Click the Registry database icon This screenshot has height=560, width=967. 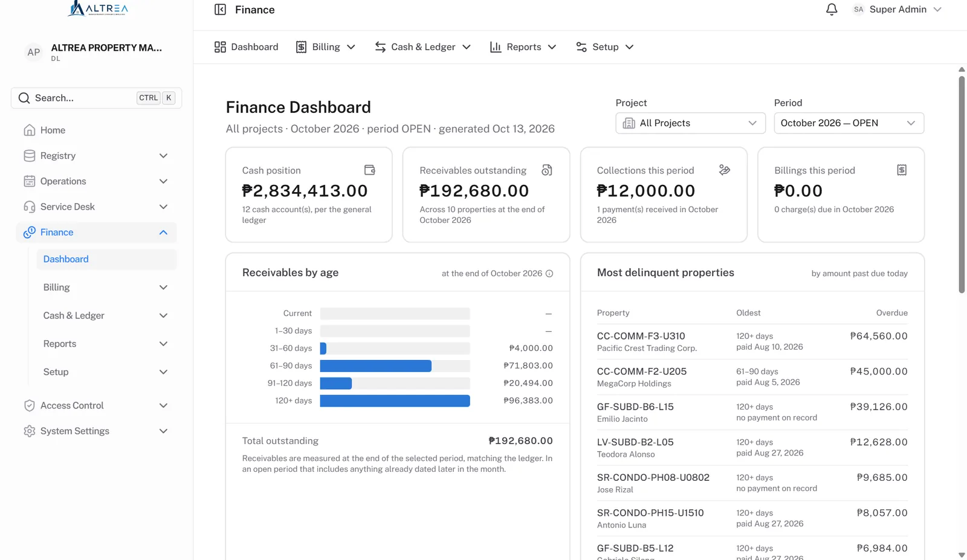[29, 156]
